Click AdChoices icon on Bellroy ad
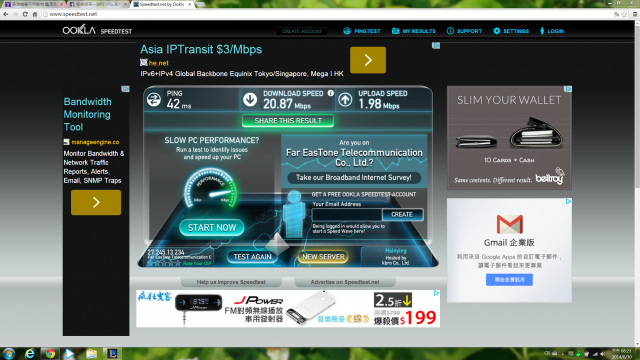This screenshot has width=640, height=360. (568, 89)
